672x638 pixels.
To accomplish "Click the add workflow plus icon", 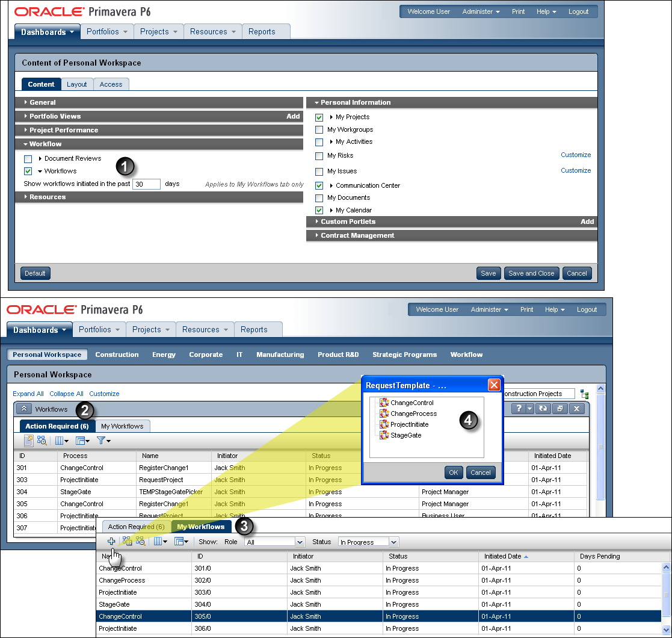I will click(111, 541).
